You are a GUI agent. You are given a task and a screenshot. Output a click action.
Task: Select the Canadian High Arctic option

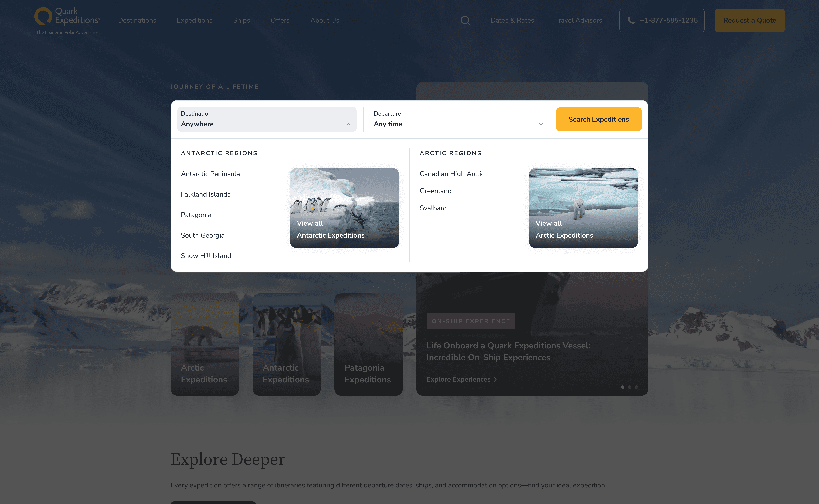point(452,174)
